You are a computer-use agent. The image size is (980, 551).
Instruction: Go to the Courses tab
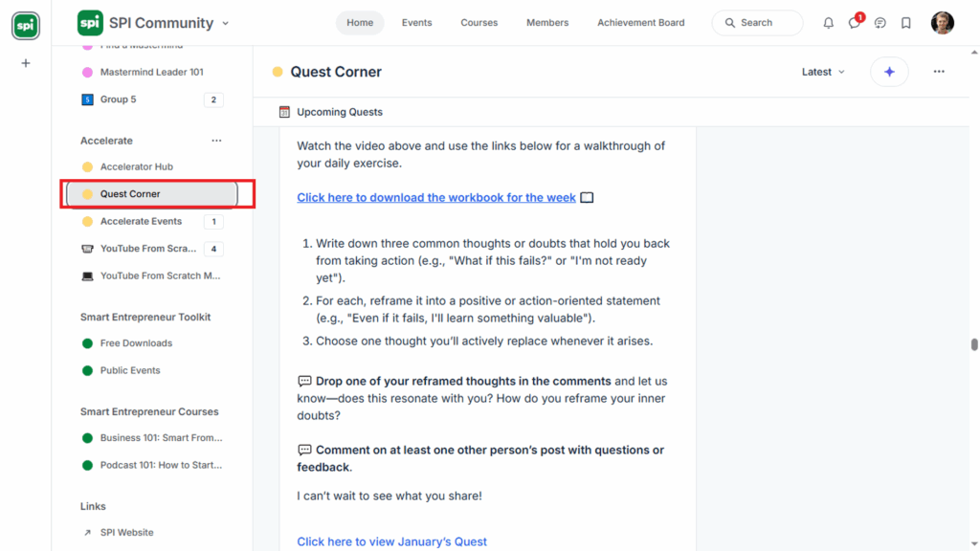click(479, 23)
